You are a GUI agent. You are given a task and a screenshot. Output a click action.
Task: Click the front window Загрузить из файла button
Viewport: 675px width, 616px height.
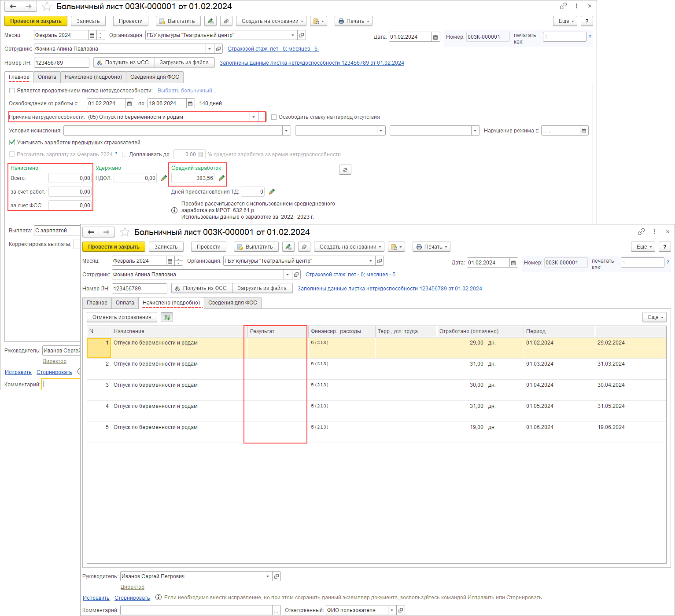pos(262,288)
